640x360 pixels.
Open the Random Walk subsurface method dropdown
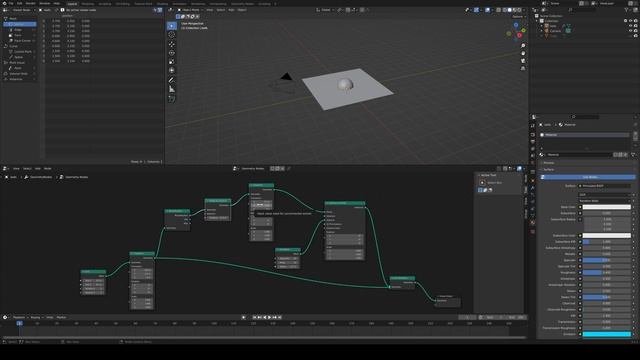click(604, 201)
